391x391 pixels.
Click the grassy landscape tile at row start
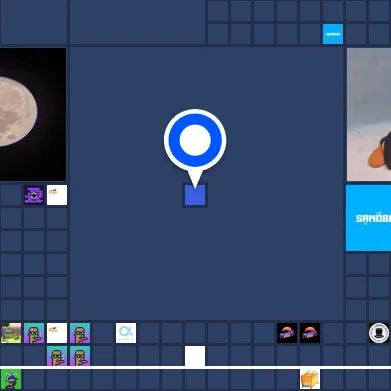point(11,333)
